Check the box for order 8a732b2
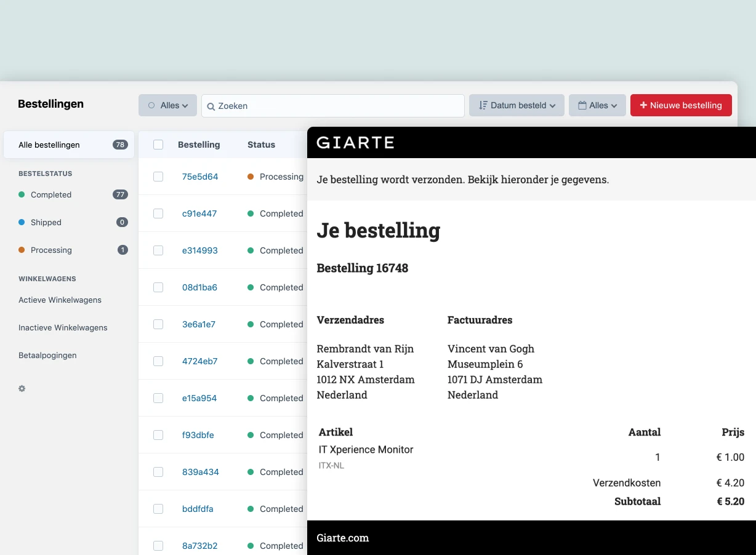Image resolution: width=756 pixels, height=555 pixels. pyautogui.click(x=158, y=546)
